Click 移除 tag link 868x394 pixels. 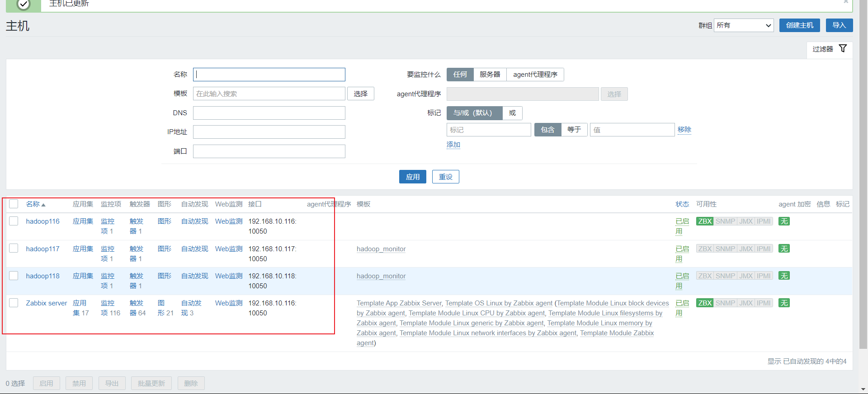(x=684, y=130)
